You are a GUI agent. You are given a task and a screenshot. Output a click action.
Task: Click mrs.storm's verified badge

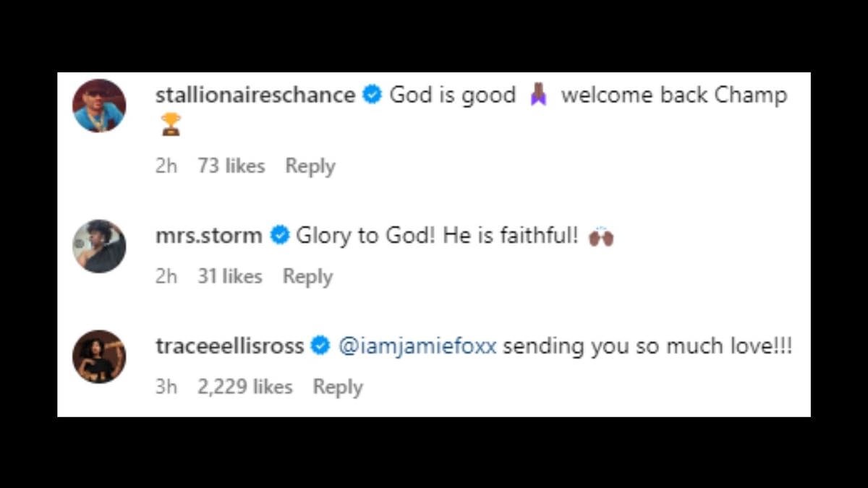[x=278, y=235]
